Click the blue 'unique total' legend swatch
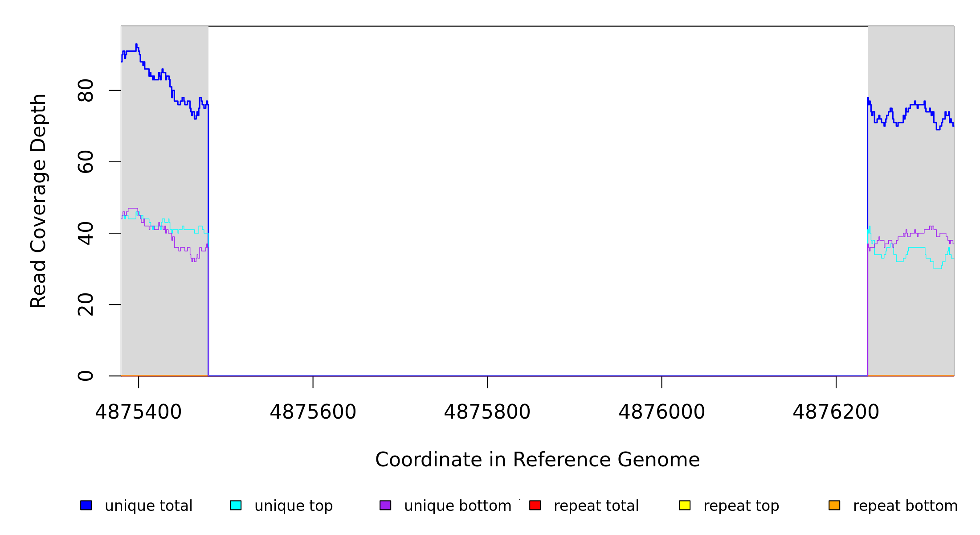 click(x=86, y=505)
